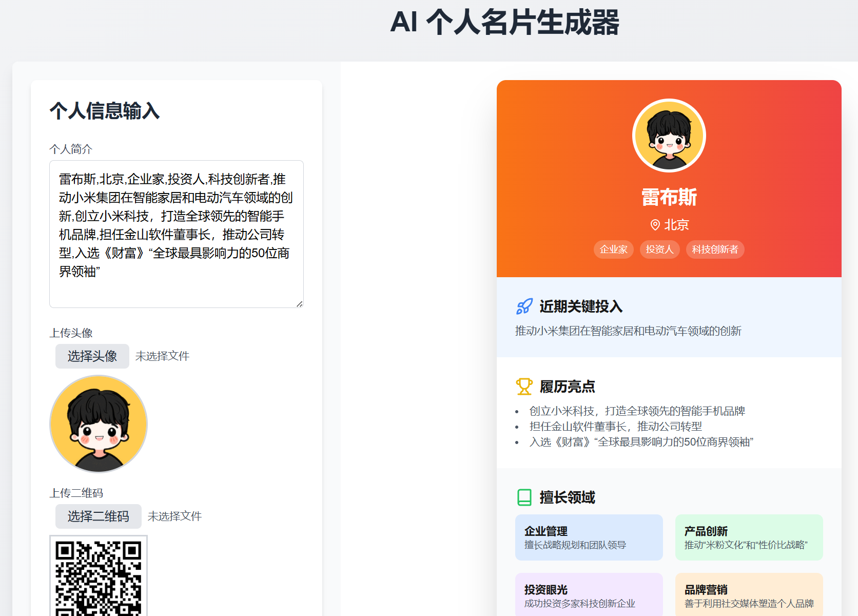Click the 北京 location text
Image resolution: width=858 pixels, height=616 pixels.
677,225
